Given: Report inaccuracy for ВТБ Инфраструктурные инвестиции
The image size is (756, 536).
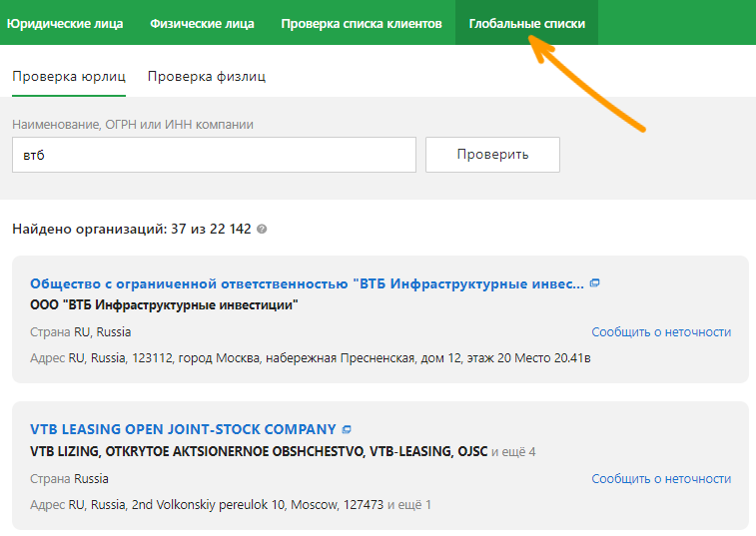Looking at the screenshot, I should point(661,332).
